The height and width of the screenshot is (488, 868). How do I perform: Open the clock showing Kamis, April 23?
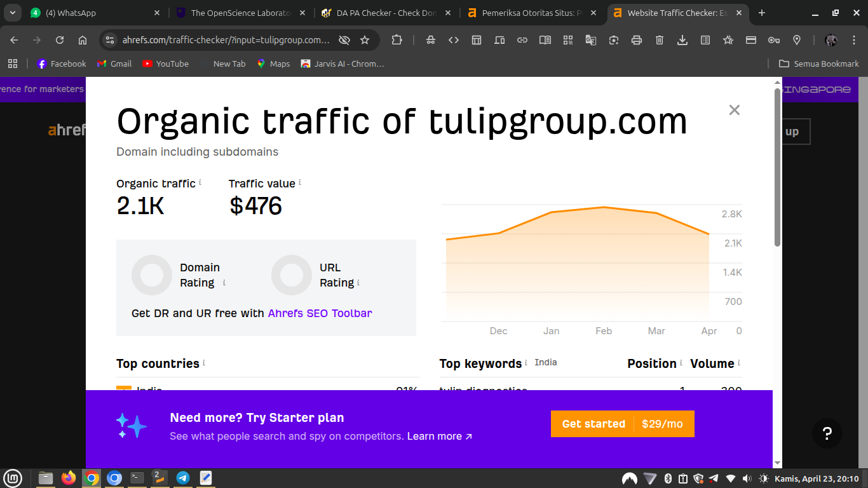pyautogui.click(x=817, y=478)
